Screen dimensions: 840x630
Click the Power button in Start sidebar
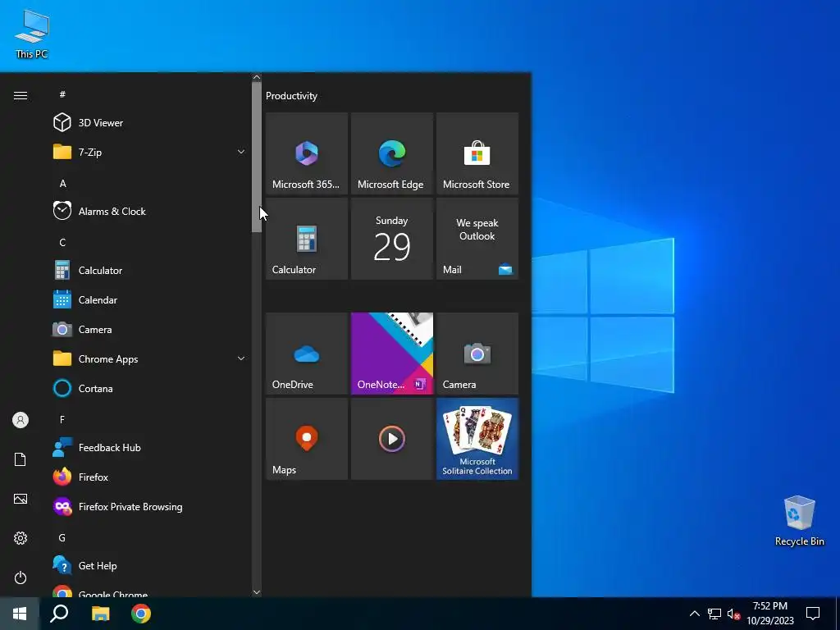pos(21,577)
